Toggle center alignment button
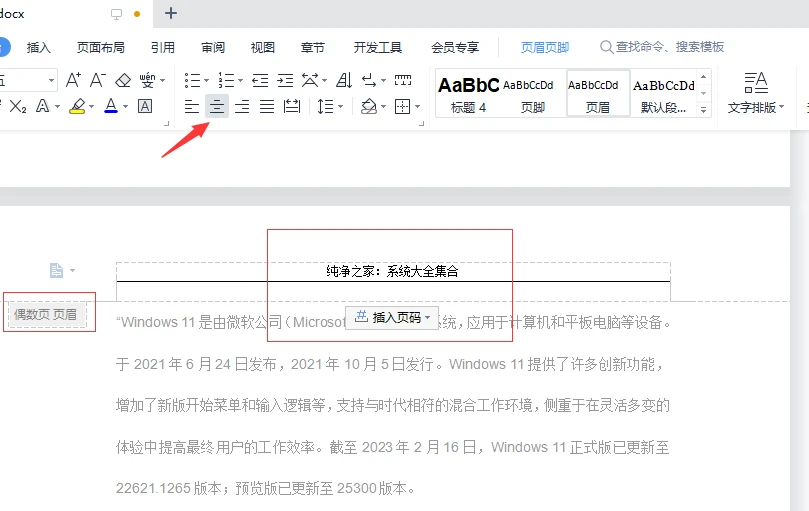 click(x=217, y=107)
